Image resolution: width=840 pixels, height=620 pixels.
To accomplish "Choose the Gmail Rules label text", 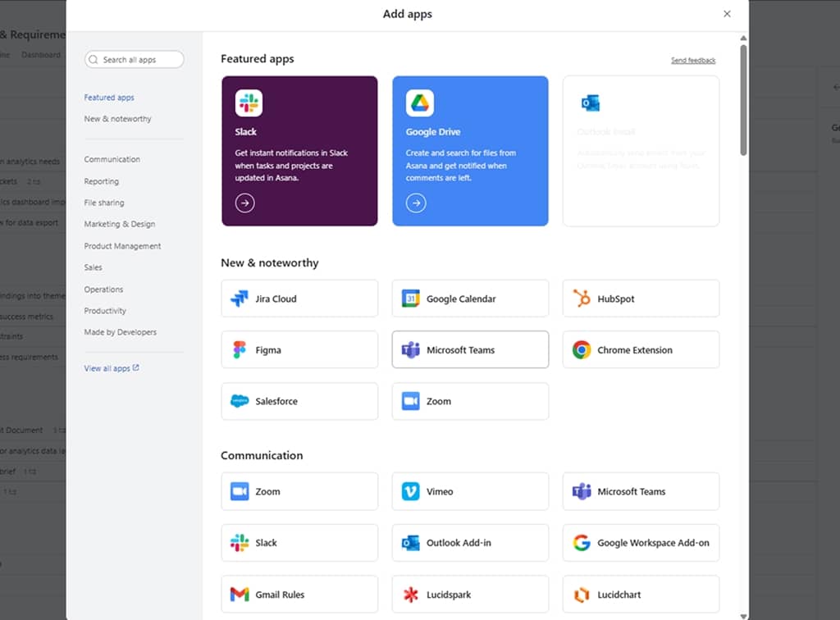I will (x=280, y=595).
